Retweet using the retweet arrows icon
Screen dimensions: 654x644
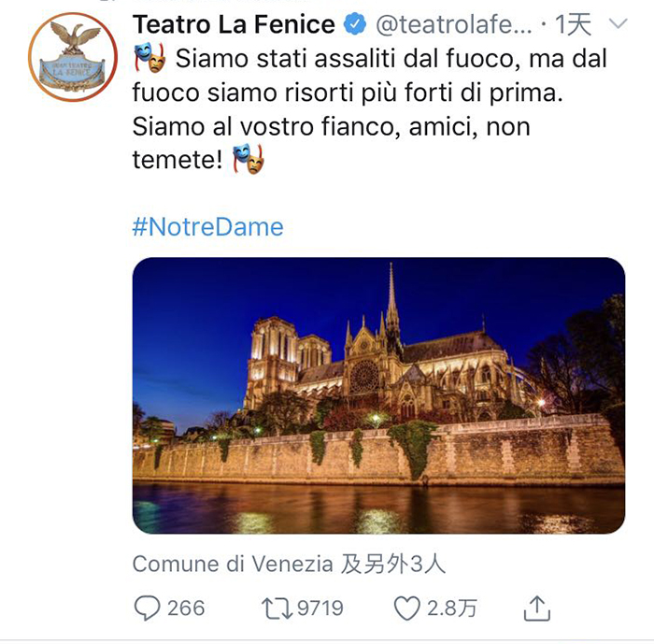tap(277, 608)
